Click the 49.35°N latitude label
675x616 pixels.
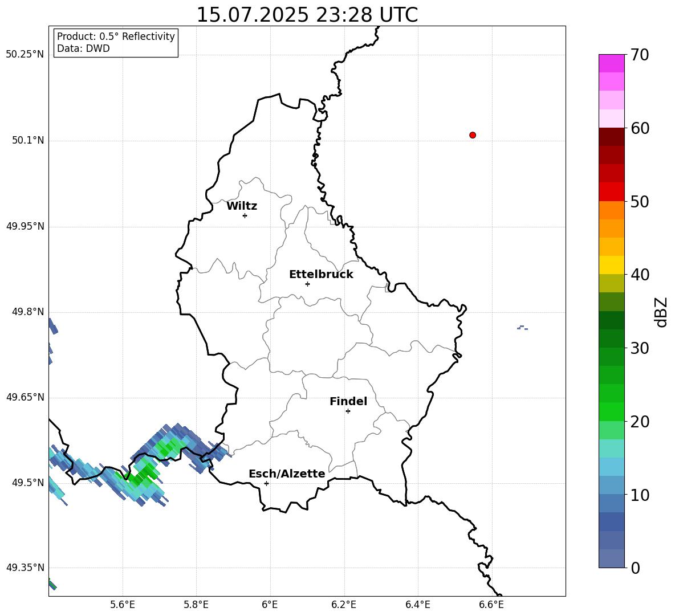(x=25, y=568)
